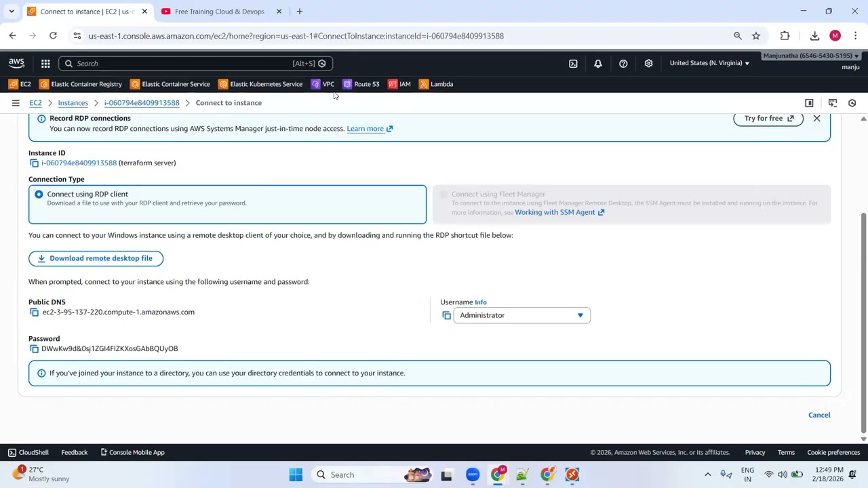Open CloudShell icon in top navigation bar

click(x=573, y=64)
